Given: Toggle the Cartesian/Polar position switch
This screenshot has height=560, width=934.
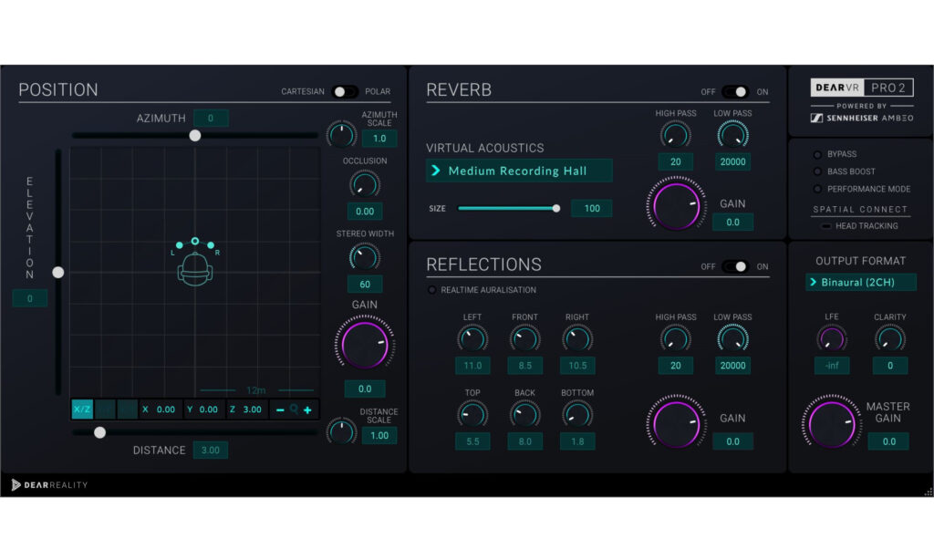Looking at the screenshot, I should coord(345,92).
